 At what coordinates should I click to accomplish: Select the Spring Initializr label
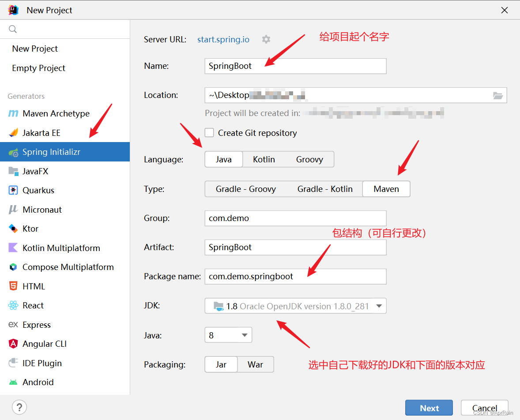(x=51, y=152)
